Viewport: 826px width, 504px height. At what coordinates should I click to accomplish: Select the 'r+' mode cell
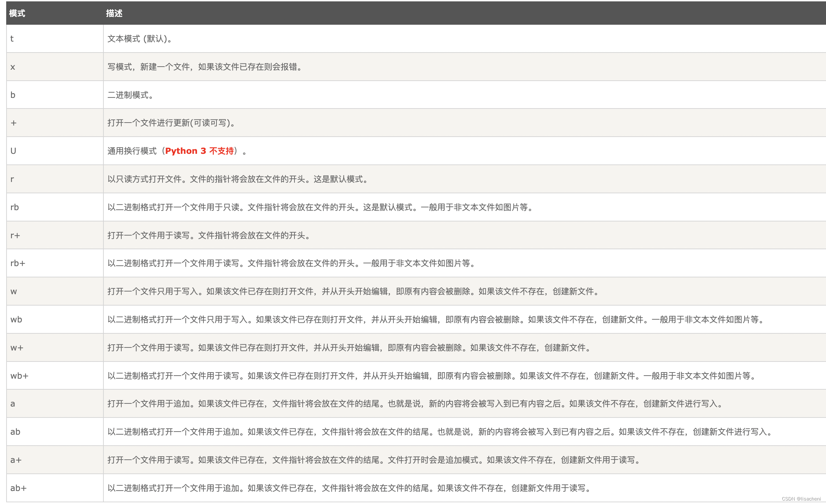(15, 236)
